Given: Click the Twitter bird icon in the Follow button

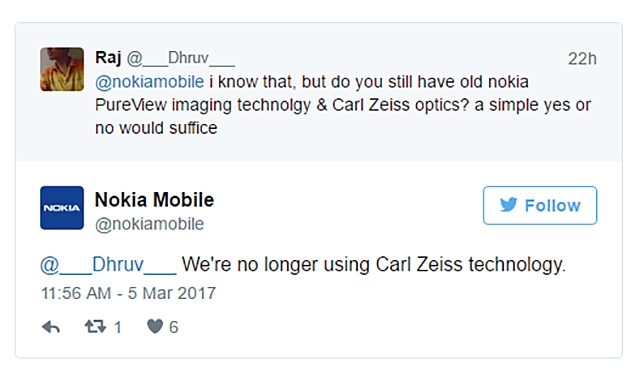Looking at the screenshot, I should coord(509,205).
